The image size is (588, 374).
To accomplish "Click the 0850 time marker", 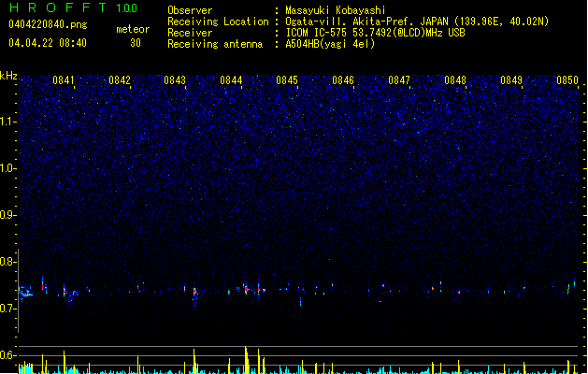I will (x=567, y=80).
